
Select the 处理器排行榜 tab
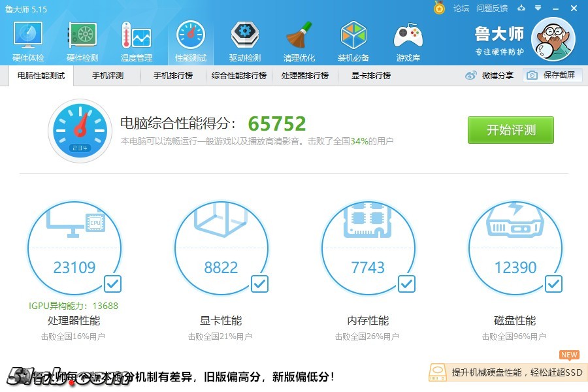(304, 75)
